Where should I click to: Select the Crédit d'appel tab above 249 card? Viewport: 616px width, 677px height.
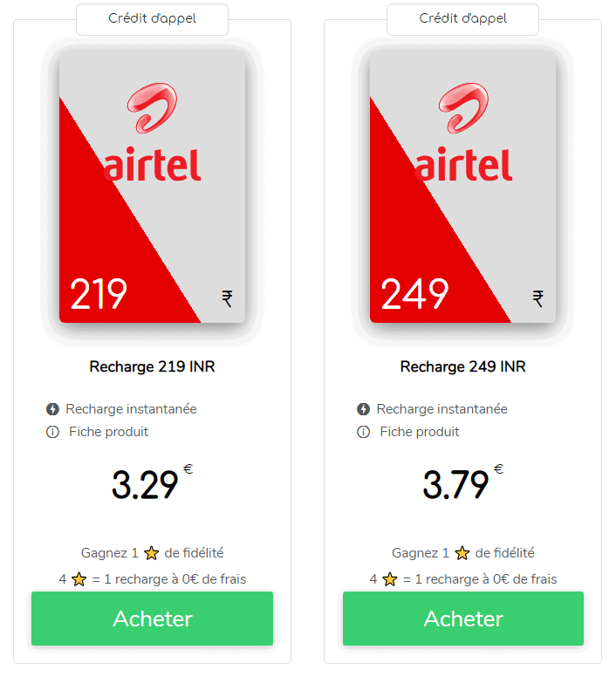pos(462,19)
